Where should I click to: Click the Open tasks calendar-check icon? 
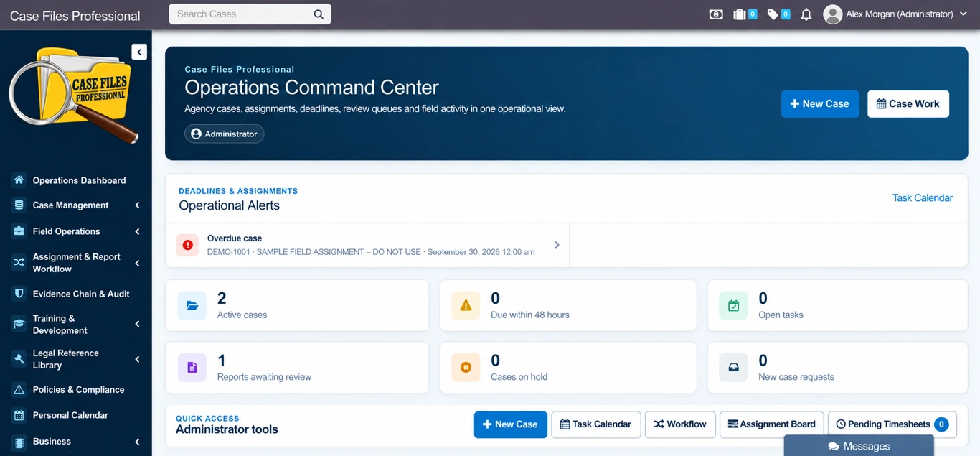pyautogui.click(x=733, y=306)
